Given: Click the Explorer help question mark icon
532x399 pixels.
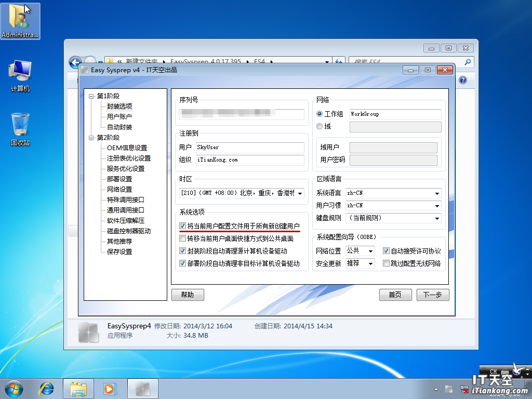Looking at the screenshot, I should point(463,80).
